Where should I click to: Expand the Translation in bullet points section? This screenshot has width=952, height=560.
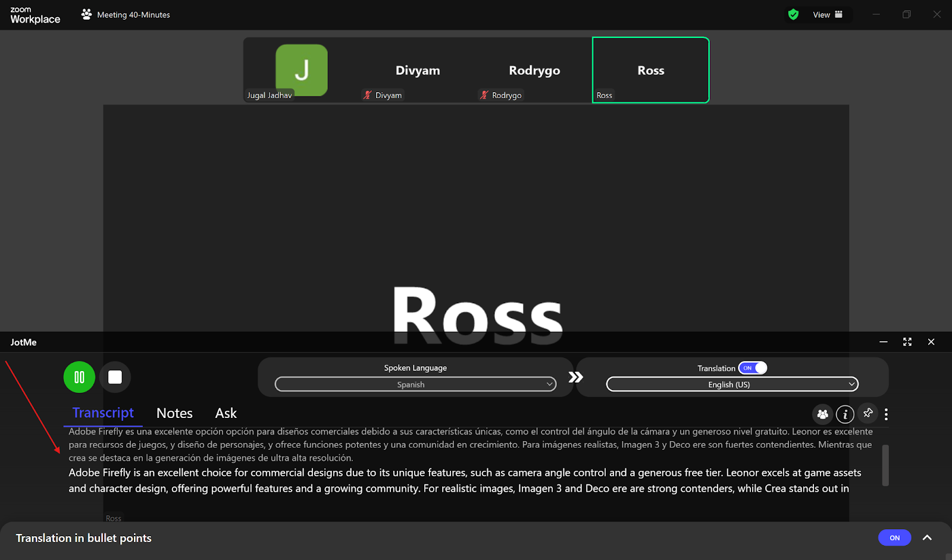click(927, 537)
